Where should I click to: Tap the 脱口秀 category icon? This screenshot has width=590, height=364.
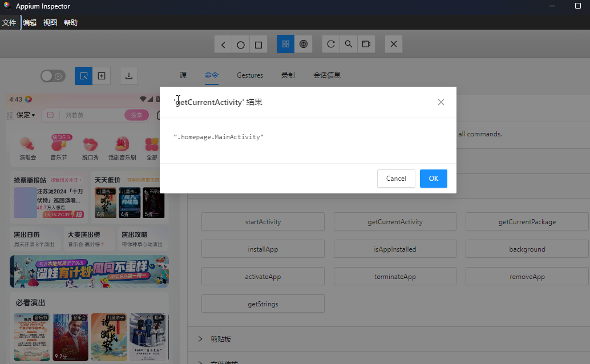(90, 148)
